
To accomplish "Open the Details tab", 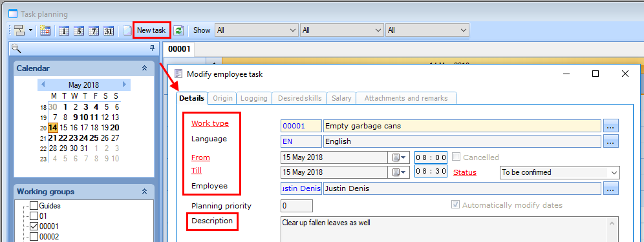I will tap(191, 98).
